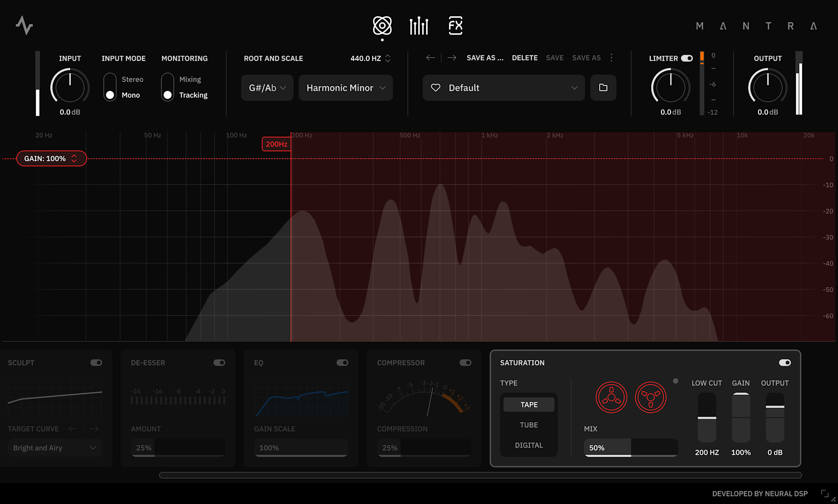Click the Saturation MIX slider
The height and width of the screenshot is (504, 838).
pos(631,448)
